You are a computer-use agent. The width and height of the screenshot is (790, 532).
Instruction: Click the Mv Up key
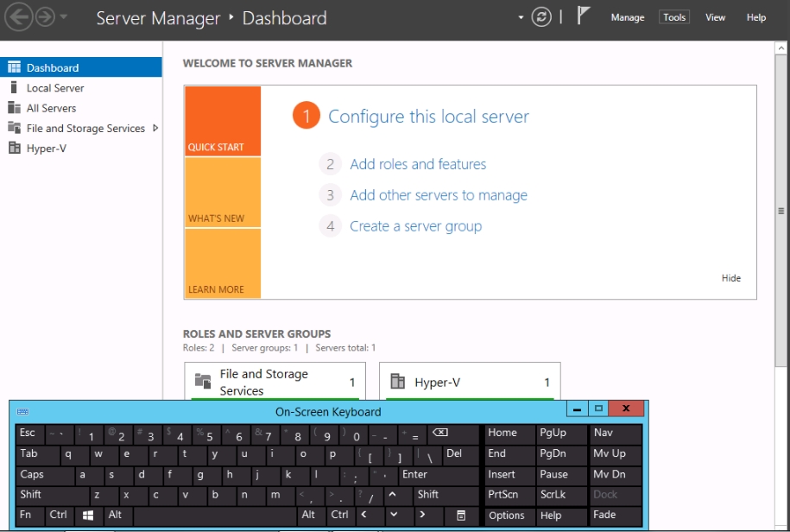616,454
